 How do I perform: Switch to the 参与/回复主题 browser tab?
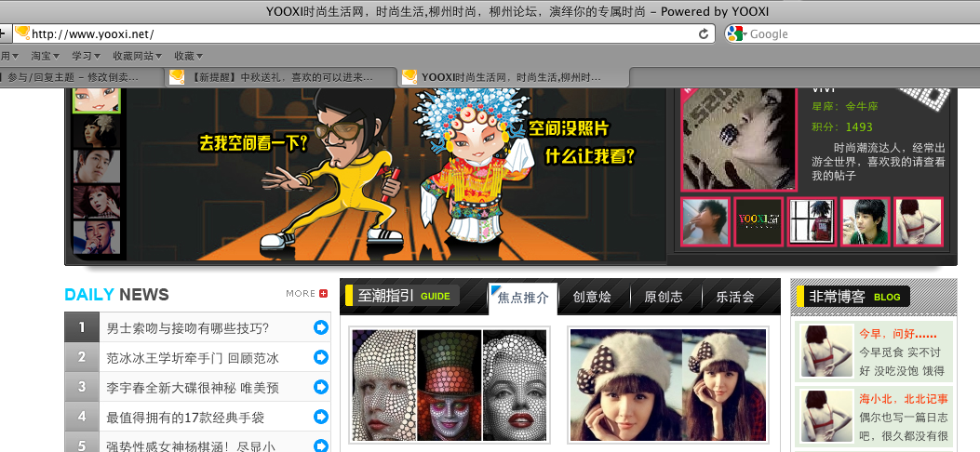coord(81,77)
